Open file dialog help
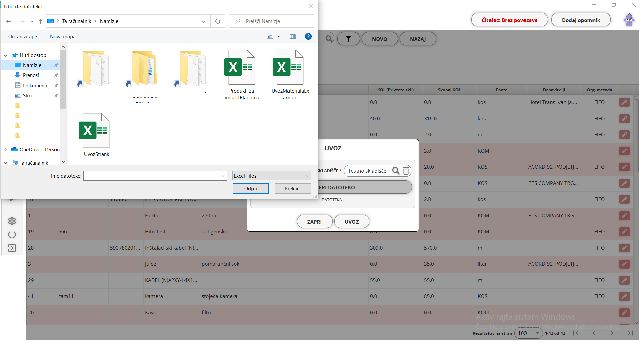 [308, 36]
